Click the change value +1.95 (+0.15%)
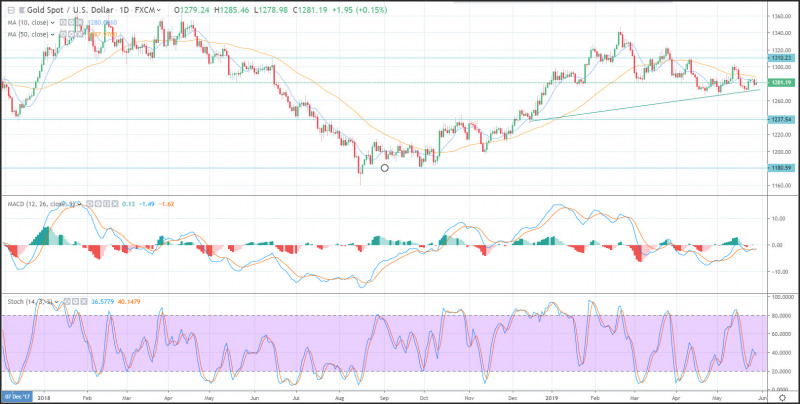The width and height of the screenshot is (800, 404). point(359,10)
